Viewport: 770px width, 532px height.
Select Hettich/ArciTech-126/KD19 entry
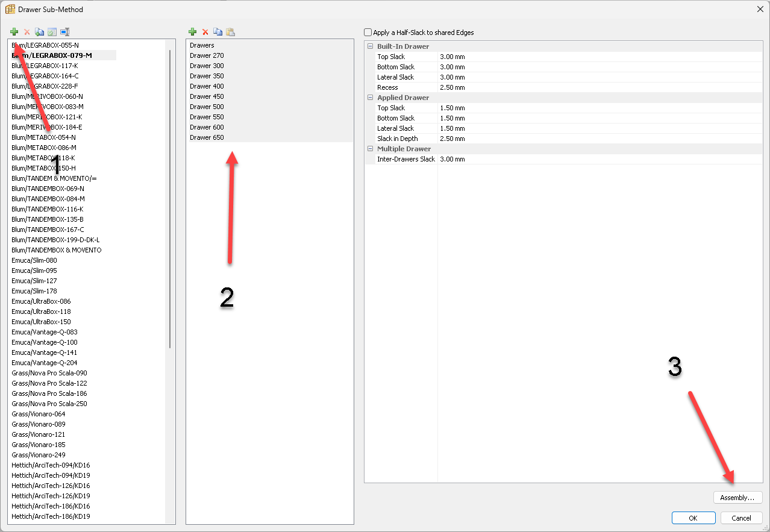(51, 496)
